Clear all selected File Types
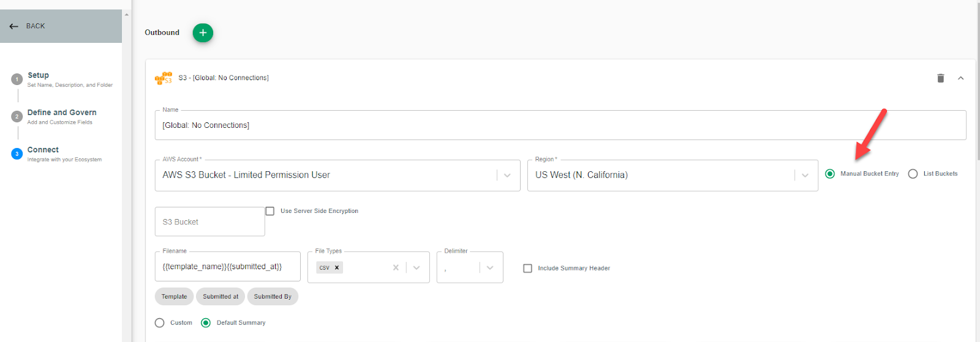The width and height of the screenshot is (980, 342). [x=396, y=267]
